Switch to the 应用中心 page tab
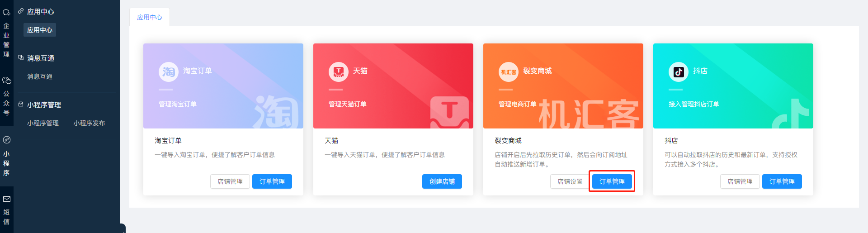Screen dimensions: 868x233 150,17
